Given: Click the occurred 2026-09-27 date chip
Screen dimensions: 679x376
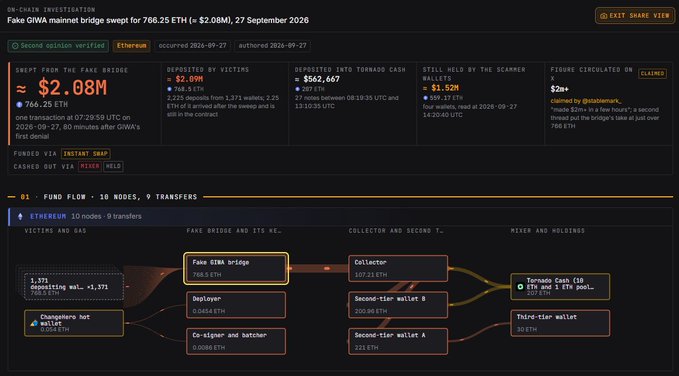Looking at the screenshot, I should point(192,46).
